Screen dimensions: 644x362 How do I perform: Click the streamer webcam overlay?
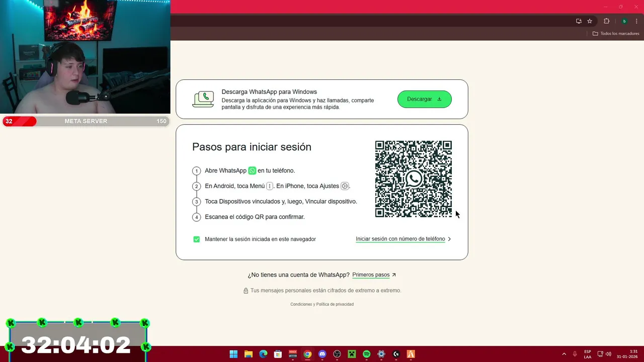click(x=85, y=57)
